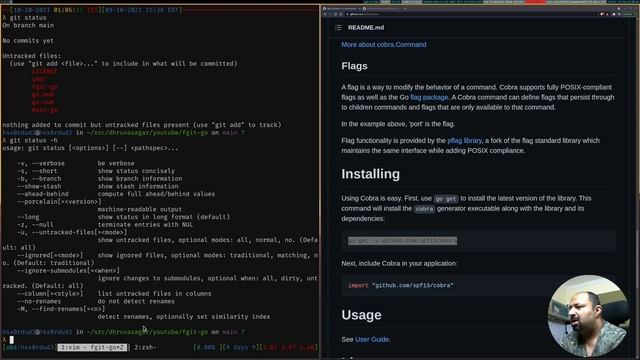Screen dimensions: 640x360
Task: Click the 'Installing' section heading
Action: click(x=371, y=174)
